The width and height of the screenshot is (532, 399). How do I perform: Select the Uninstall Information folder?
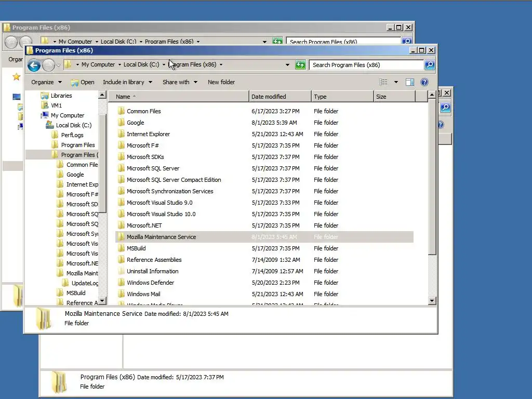[x=264, y=271]
